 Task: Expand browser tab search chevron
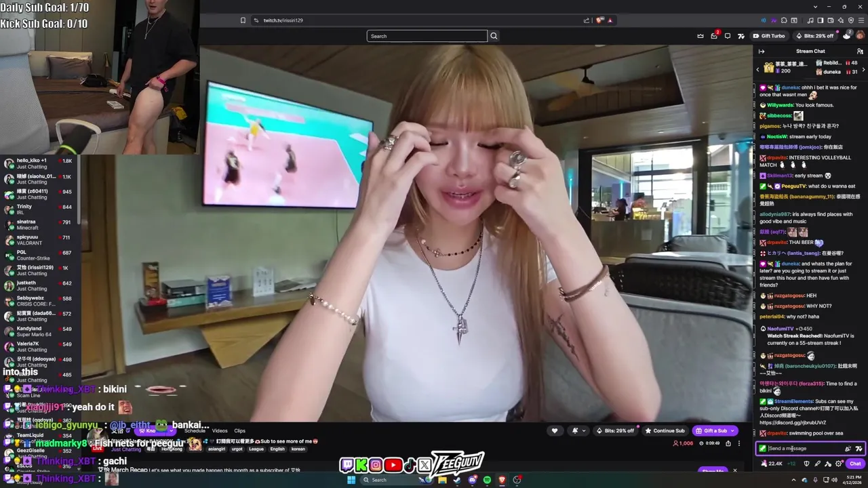814,7
